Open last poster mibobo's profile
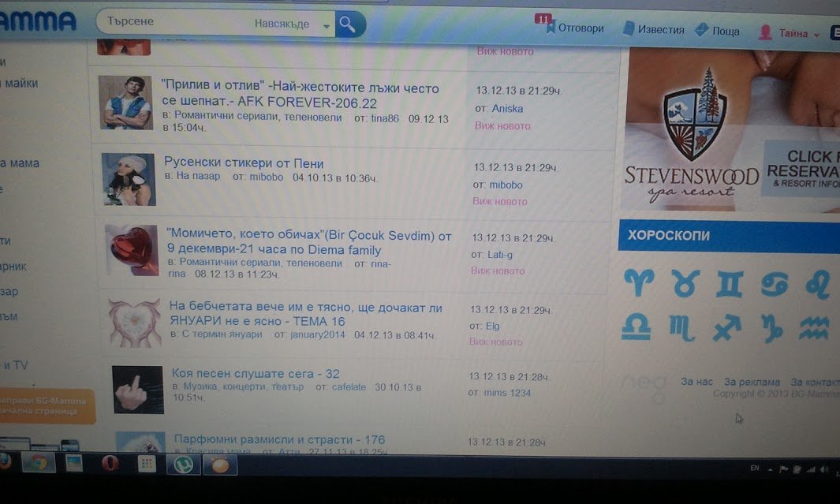This screenshot has width=840, height=504. point(506,185)
